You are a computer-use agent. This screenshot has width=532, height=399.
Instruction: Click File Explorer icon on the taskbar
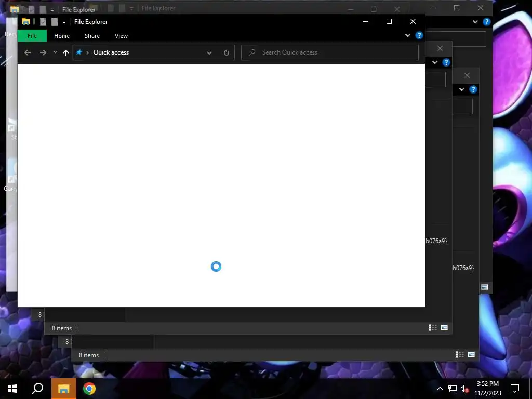point(64,389)
